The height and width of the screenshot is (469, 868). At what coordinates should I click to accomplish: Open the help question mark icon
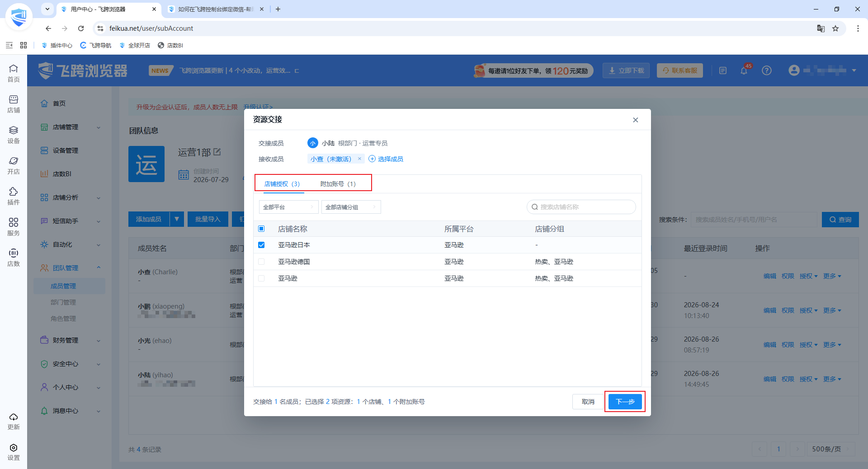(767, 70)
